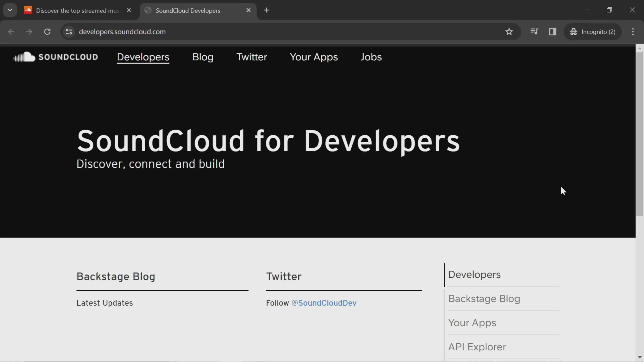
Task: Open the Chrome three-dot menu
Action: coord(633,32)
